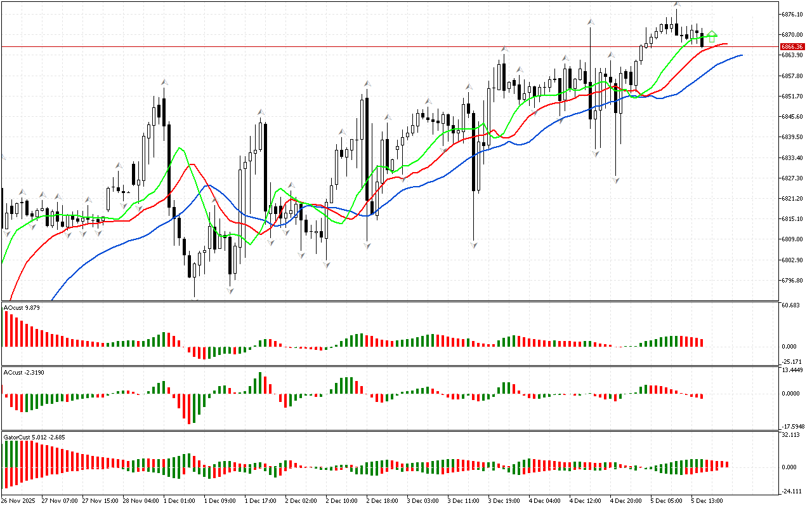Click the 6796.80 price scale label
Image resolution: width=812 pixels, height=508 pixels.
coord(792,281)
